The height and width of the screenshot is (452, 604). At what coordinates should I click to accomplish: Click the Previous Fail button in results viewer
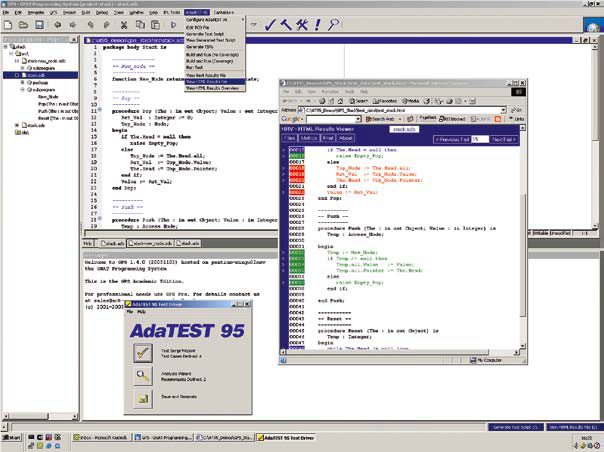pos(452,139)
